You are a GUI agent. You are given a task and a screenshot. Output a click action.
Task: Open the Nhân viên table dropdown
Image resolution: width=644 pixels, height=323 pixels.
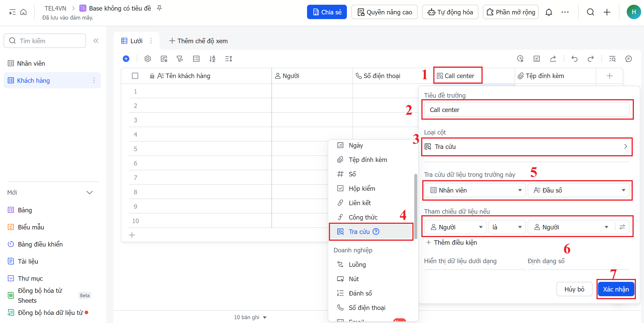point(475,190)
